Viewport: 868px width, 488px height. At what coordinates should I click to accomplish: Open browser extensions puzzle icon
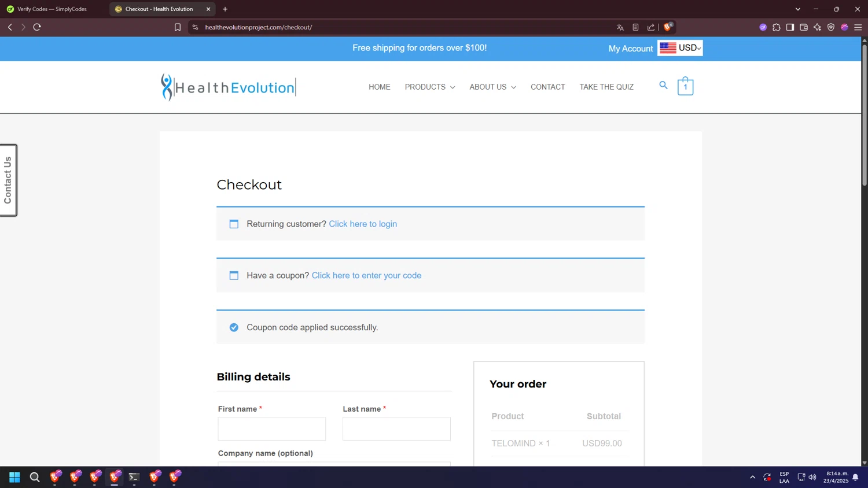click(x=777, y=27)
